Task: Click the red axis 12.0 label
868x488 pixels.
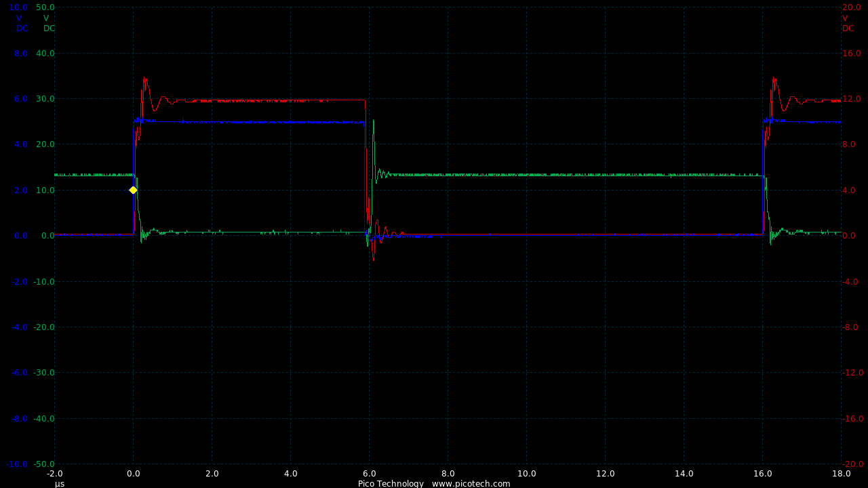Action: tap(852, 99)
